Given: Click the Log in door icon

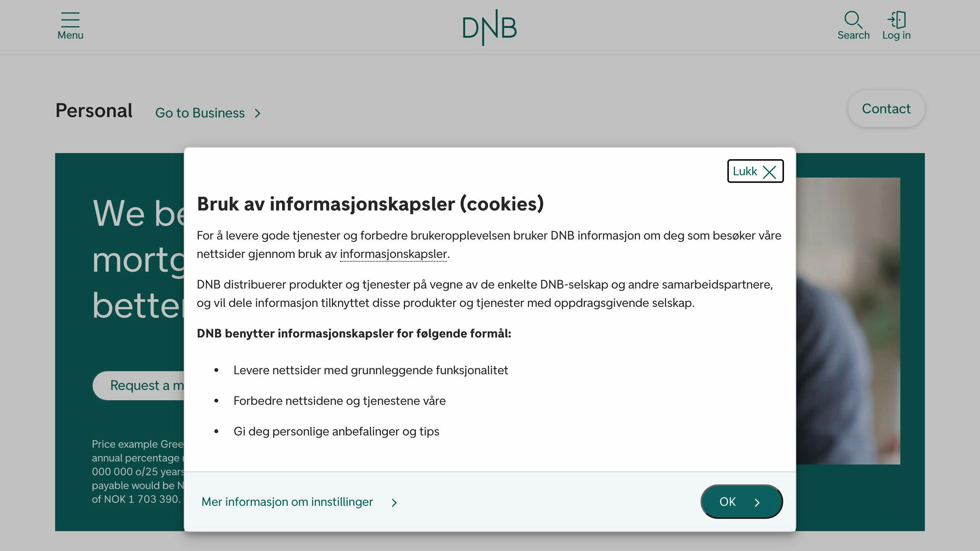Looking at the screenshot, I should click(x=896, y=26).
